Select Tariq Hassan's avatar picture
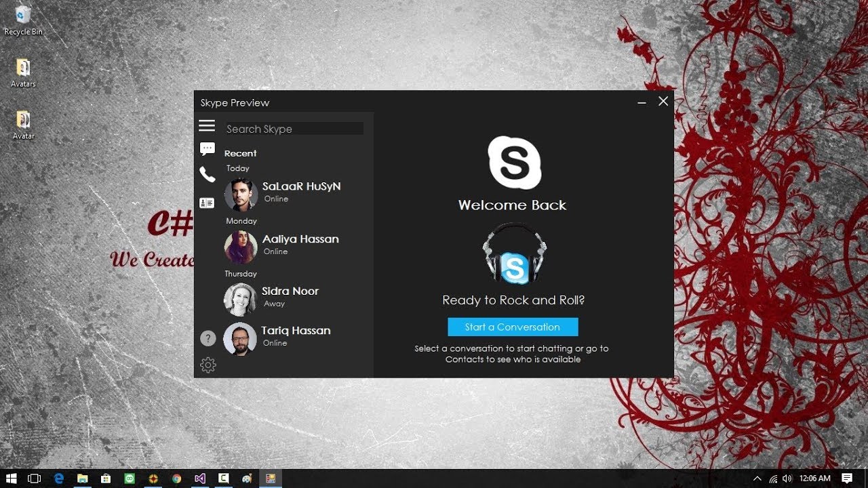 [240, 338]
